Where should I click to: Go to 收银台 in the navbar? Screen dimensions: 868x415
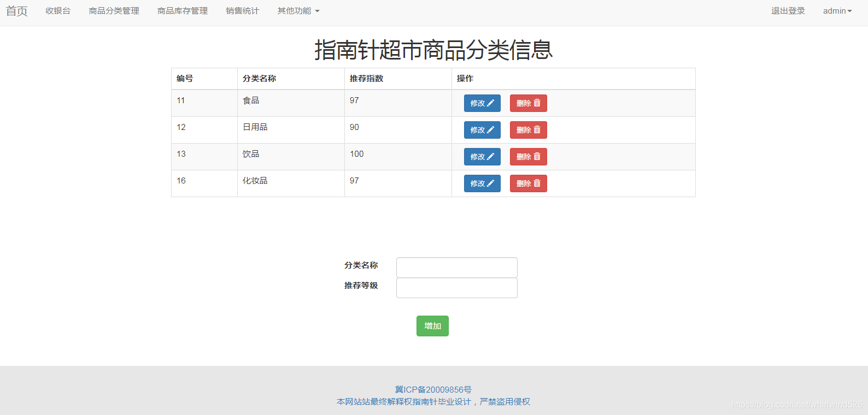[x=58, y=11]
